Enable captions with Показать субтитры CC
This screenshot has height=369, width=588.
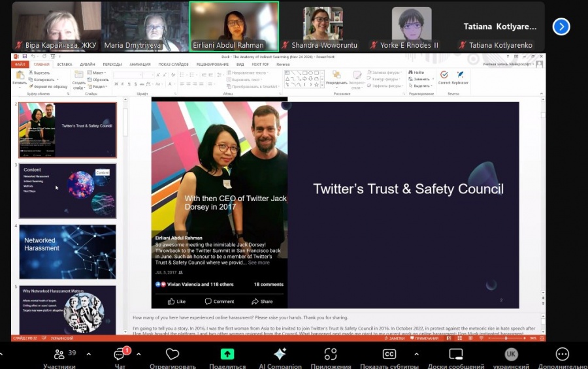point(389,358)
